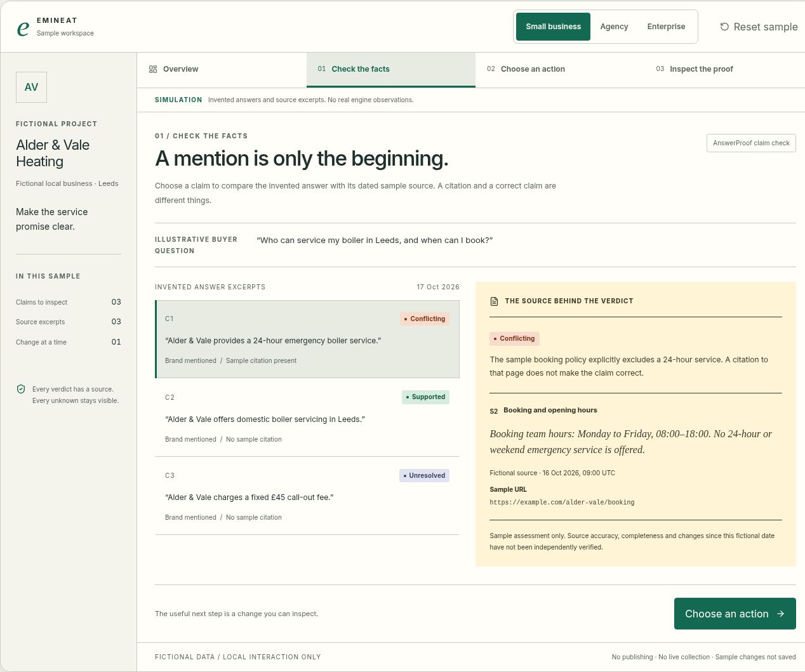
Task: Click the illustrative buyer question text
Action: pos(375,240)
